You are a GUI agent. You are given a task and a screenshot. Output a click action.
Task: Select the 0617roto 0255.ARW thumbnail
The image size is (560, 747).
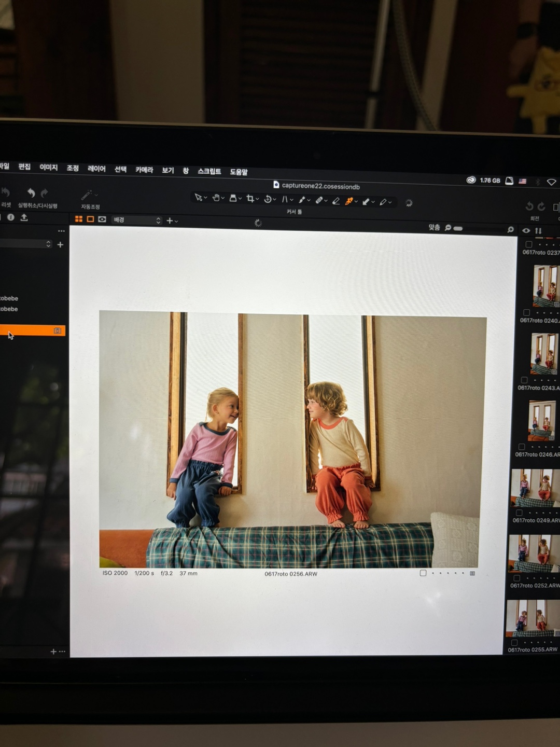pyautogui.click(x=533, y=618)
